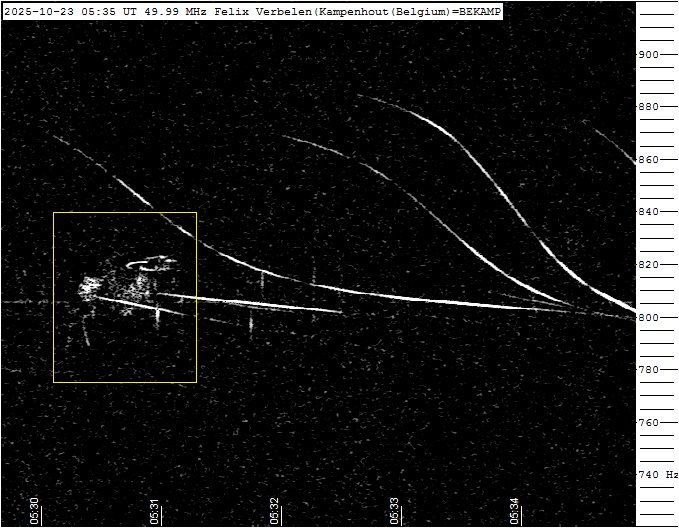Click the 760 frequency scale label
Image resolution: width=679 pixels, height=528 pixels.
pyautogui.click(x=649, y=422)
